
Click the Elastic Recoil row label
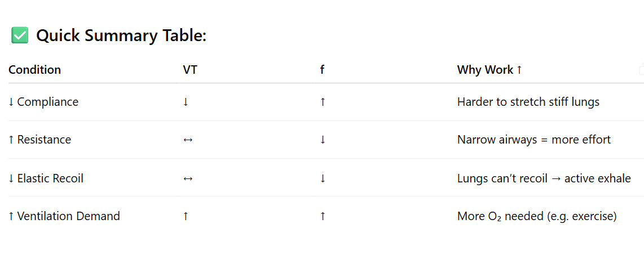(x=46, y=178)
